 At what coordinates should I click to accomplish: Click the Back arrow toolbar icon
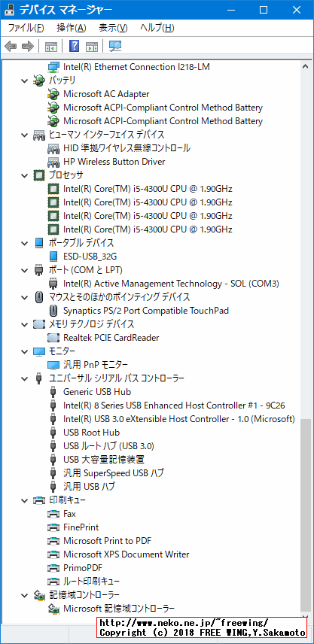pos(11,46)
